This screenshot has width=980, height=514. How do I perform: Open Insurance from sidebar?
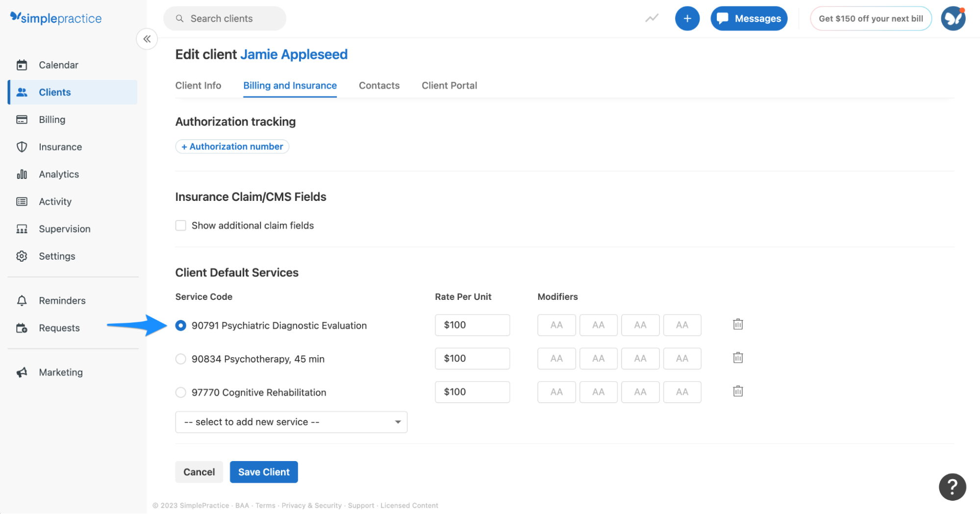coord(73,147)
